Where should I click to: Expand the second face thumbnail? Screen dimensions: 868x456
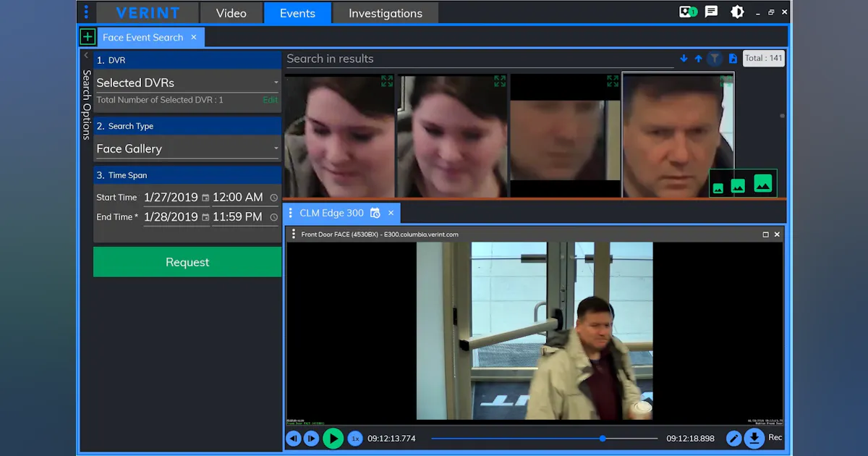tap(500, 81)
